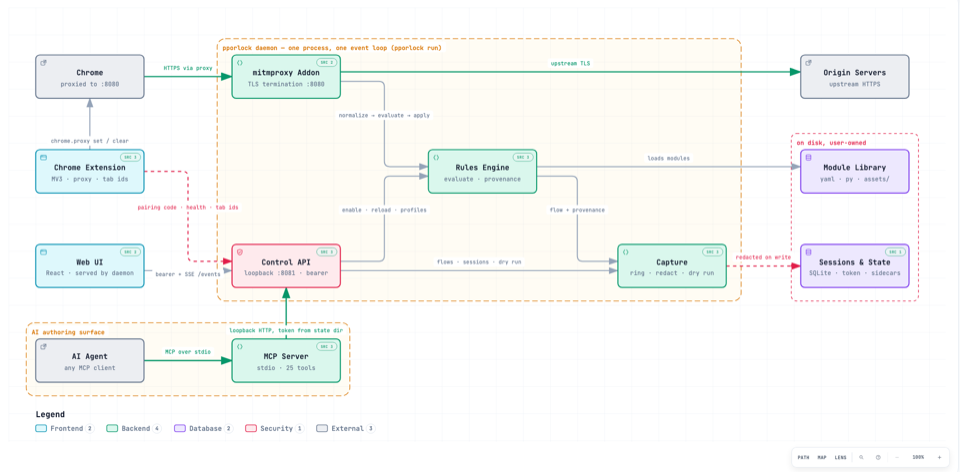The height and width of the screenshot is (472, 960).
Task: Select the MCP Server node title
Action: pyautogui.click(x=286, y=356)
